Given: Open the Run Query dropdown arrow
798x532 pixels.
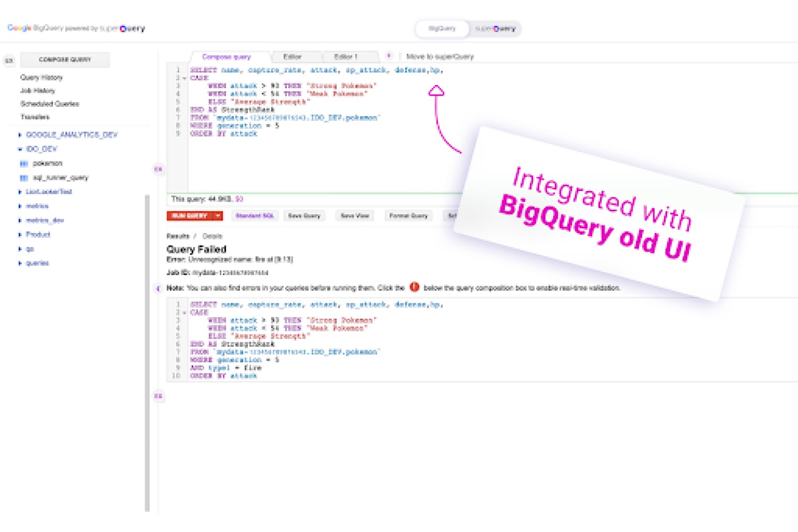Looking at the screenshot, I should coord(218,215).
